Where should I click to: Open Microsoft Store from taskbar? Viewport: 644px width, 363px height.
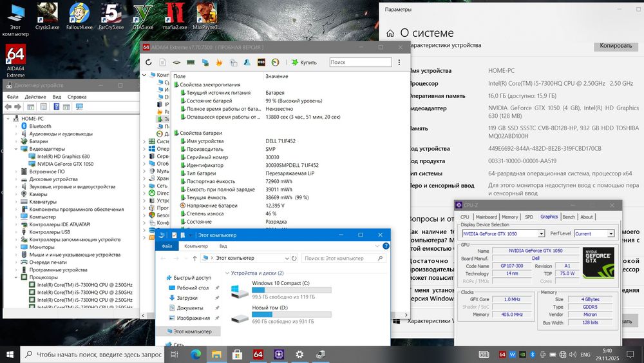pyautogui.click(x=237, y=354)
